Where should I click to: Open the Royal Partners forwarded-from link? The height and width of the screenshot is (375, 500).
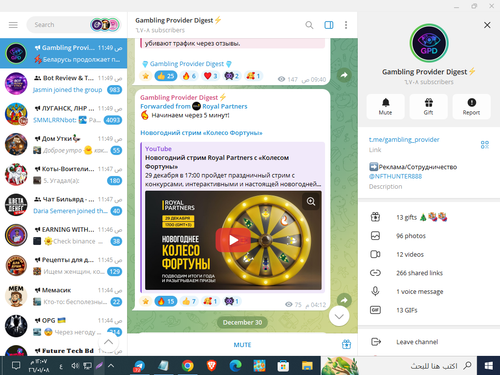225,106
